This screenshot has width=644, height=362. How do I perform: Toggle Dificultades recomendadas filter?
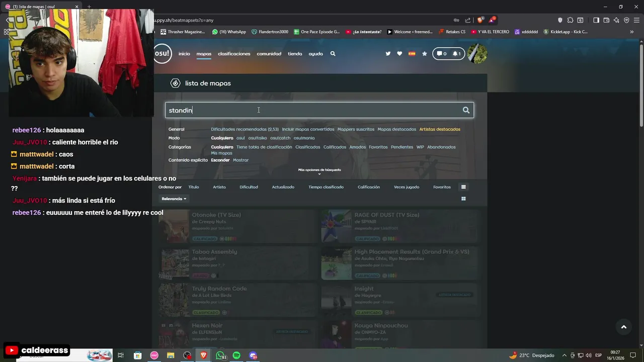point(245,129)
